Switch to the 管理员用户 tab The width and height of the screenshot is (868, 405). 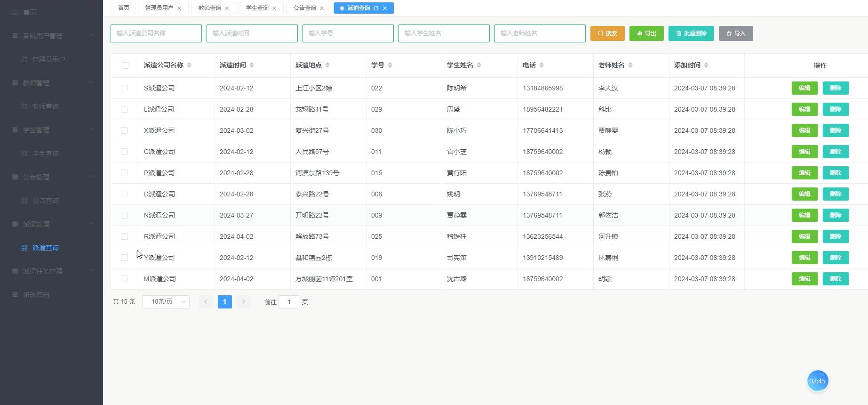(x=159, y=8)
